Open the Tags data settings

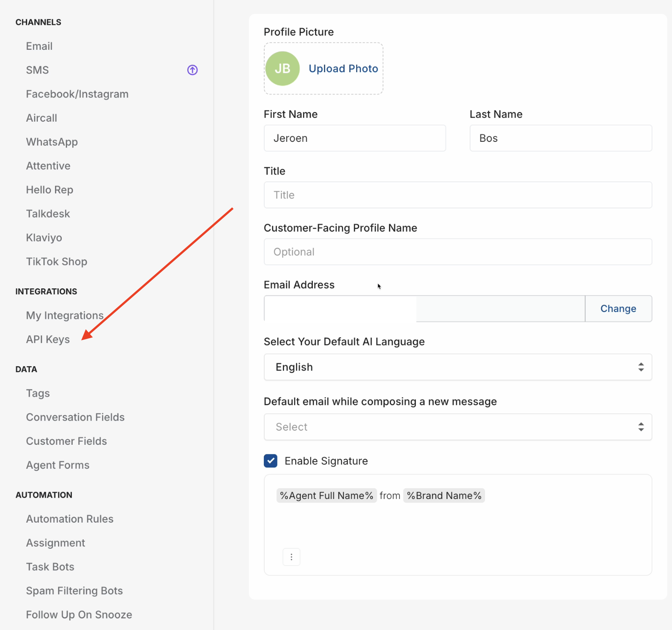pos(38,393)
